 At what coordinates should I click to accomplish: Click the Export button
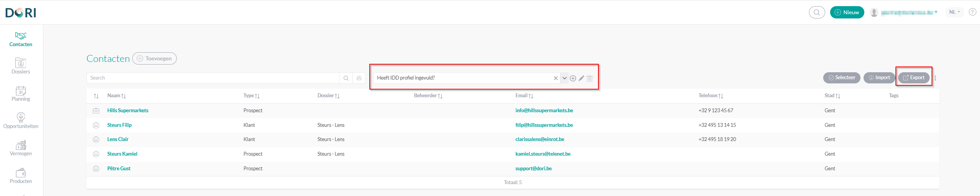pyautogui.click(x=914, y=78)
